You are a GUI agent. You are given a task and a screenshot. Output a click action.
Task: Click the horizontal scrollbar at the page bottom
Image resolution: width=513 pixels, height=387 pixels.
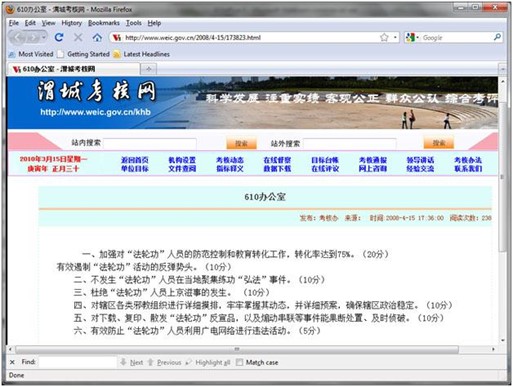click(237, 349)
